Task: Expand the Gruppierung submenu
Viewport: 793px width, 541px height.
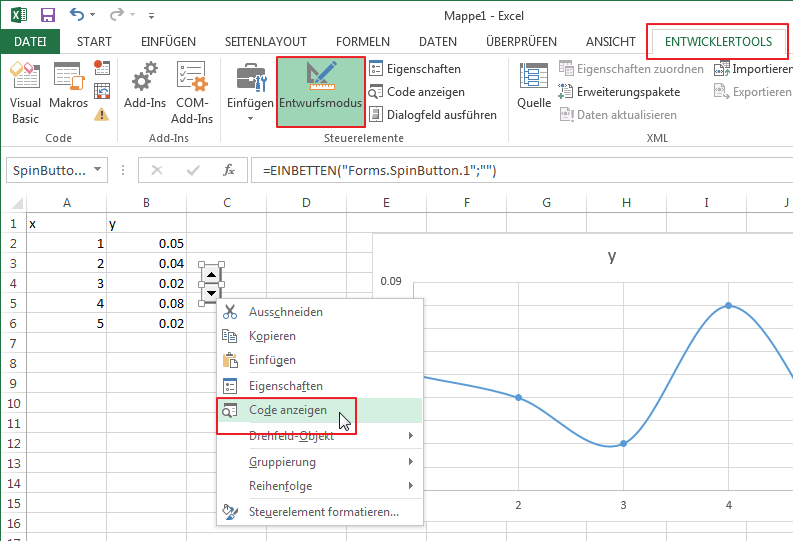Action: click(320, 462)
